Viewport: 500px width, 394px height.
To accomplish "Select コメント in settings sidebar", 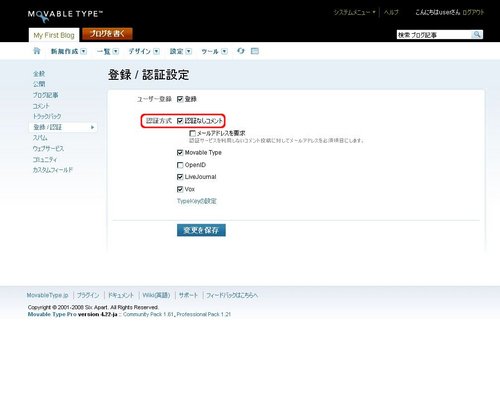I will point(41,106).
